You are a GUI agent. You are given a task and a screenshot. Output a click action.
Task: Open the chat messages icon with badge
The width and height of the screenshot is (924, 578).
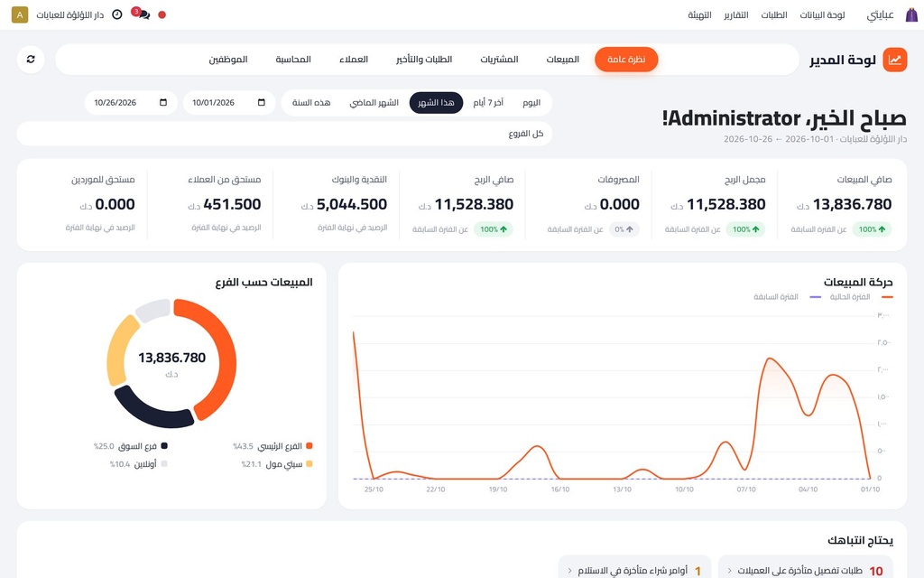[142, 14]
